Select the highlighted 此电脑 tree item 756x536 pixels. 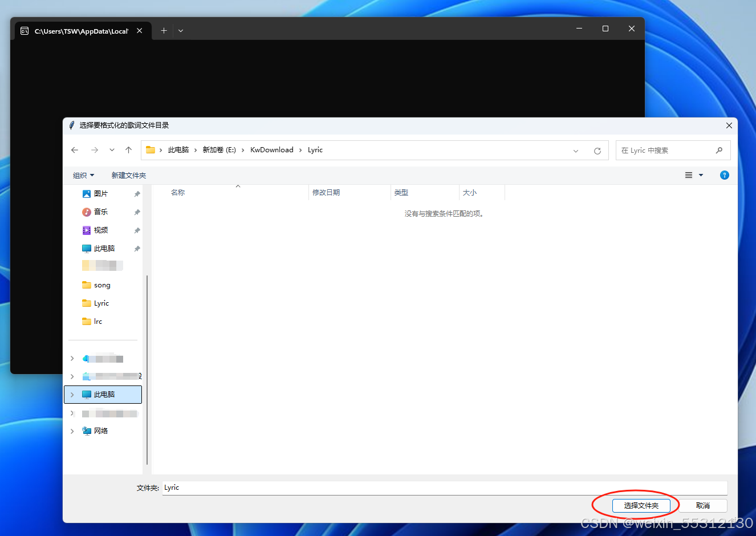pos(103,395)
